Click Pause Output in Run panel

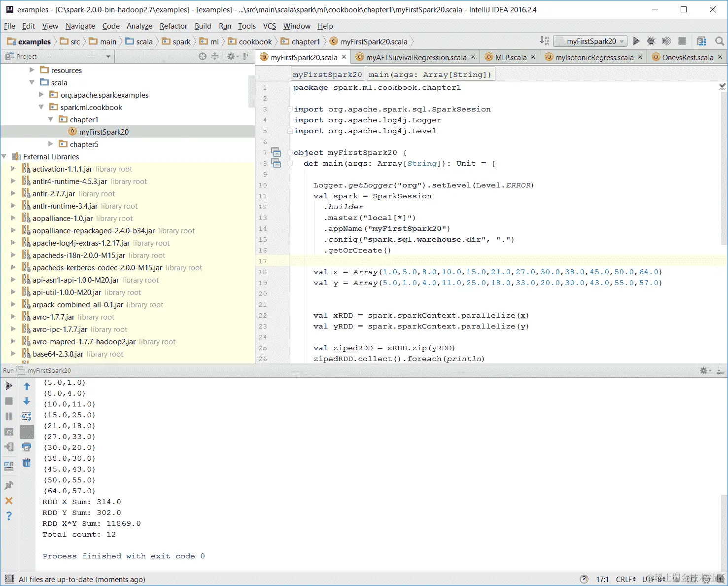click(9, 416)
